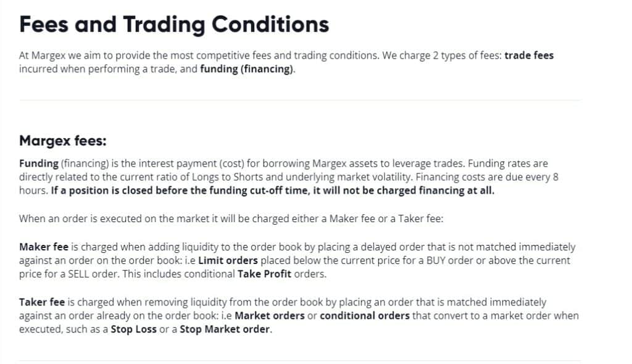Click the bold Take Profit text

coord(264,274)
